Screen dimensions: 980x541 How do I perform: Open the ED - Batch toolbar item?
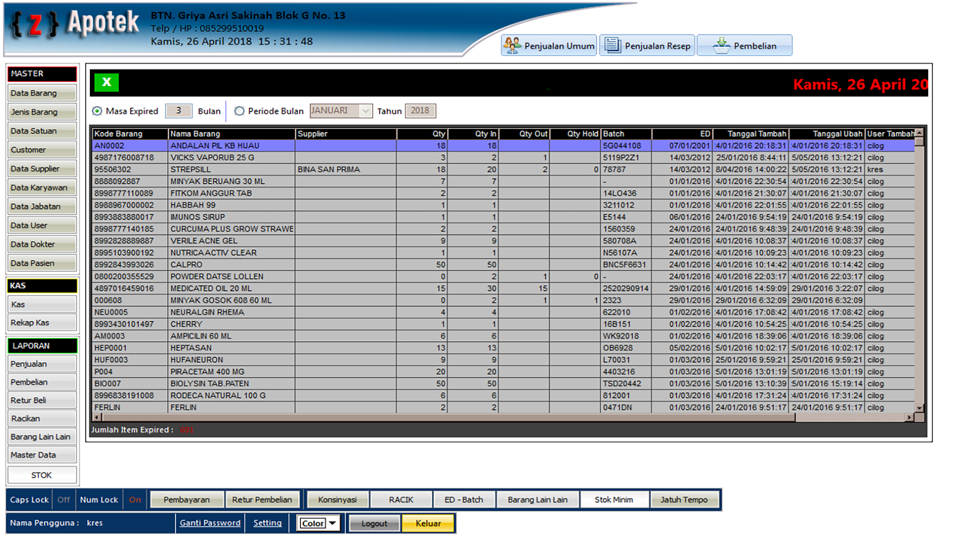click(x=463, y=499)
